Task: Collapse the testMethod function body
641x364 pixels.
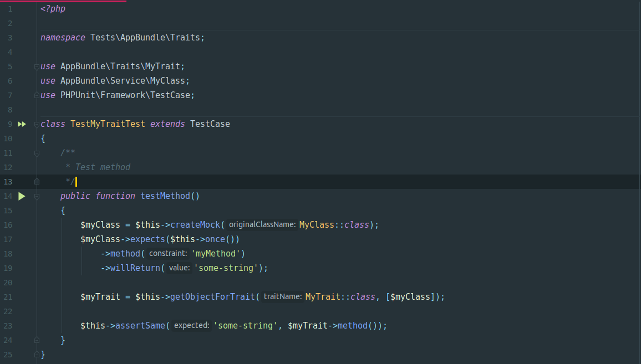Action: (37, 196)
